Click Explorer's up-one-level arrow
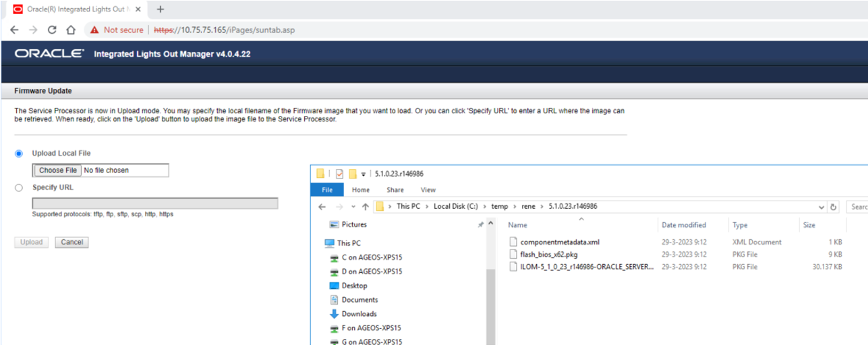Screen dimensions: 868x349 (365, 207)
